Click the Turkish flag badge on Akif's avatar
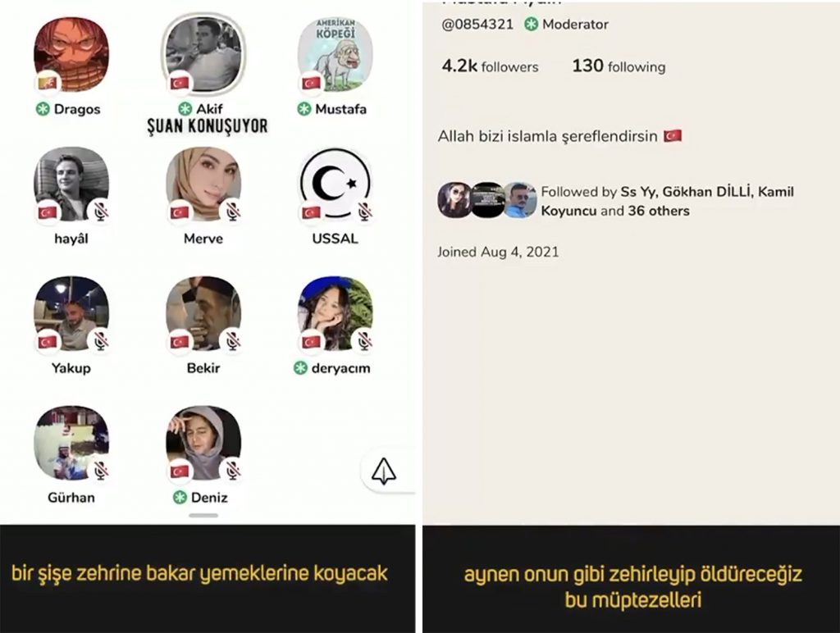The height and width of the screenshot is (633, 840). [x=180, y=83]
